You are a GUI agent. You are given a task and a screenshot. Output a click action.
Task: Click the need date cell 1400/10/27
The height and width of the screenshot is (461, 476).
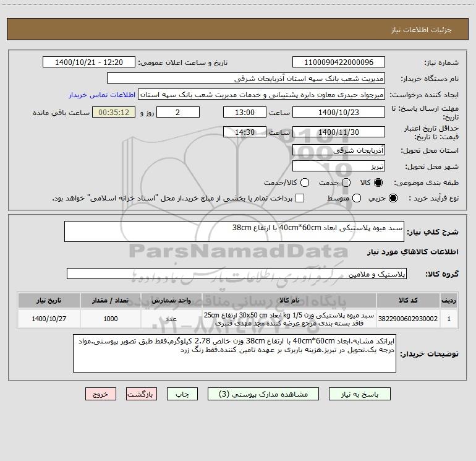click(x=49, y=319)
